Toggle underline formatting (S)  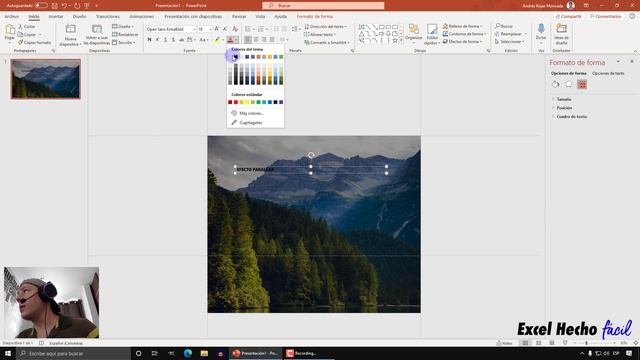coord(166,40)
